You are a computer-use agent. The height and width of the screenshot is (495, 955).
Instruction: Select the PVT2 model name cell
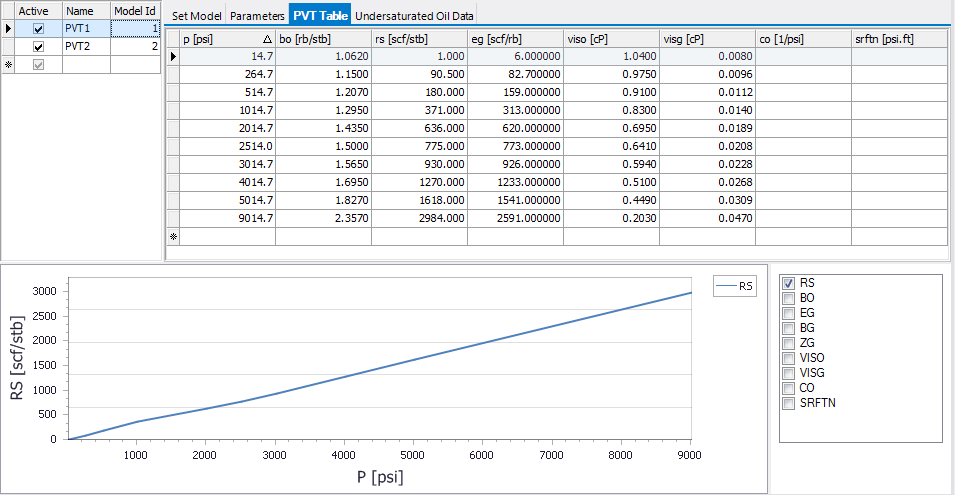(x=85, y=47)
